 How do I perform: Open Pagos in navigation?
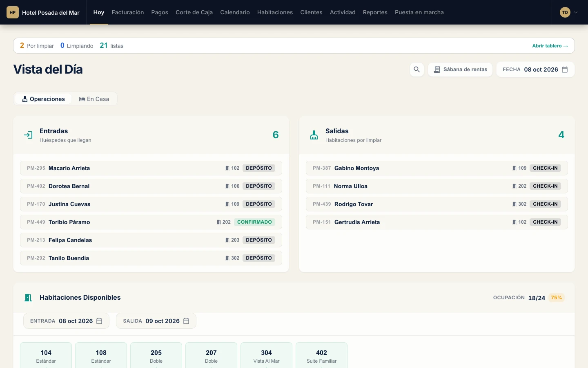point(160,12)
